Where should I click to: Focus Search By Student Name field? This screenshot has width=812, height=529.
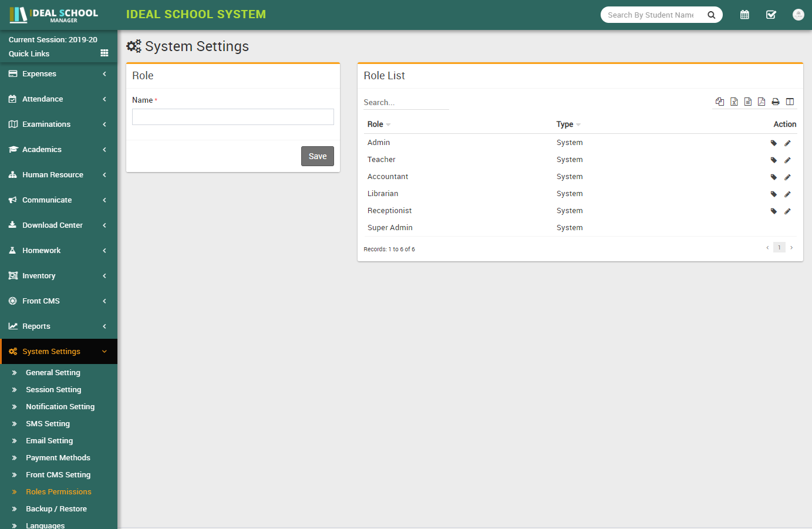tap(652, 15)
